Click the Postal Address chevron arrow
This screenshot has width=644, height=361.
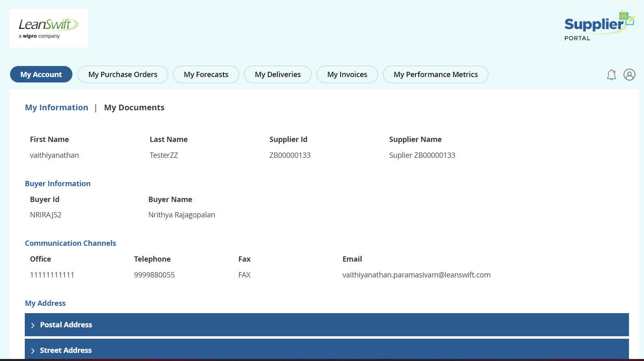[x=33, y=325]
